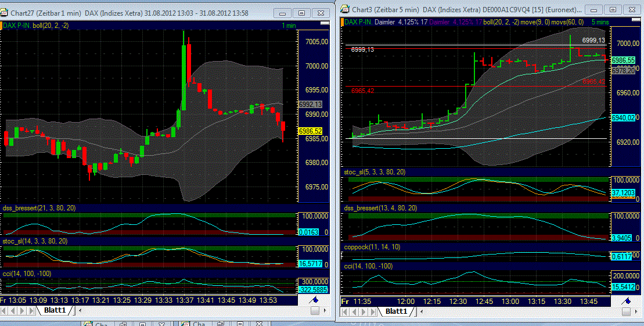Click 'cci(14, 100, -100)' label in Chart3

pos(368,266)
